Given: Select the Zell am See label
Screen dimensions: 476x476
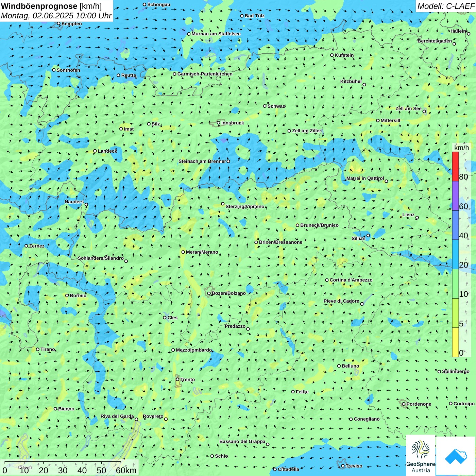Looking at the screenshot, I should (x=408, y=108).
